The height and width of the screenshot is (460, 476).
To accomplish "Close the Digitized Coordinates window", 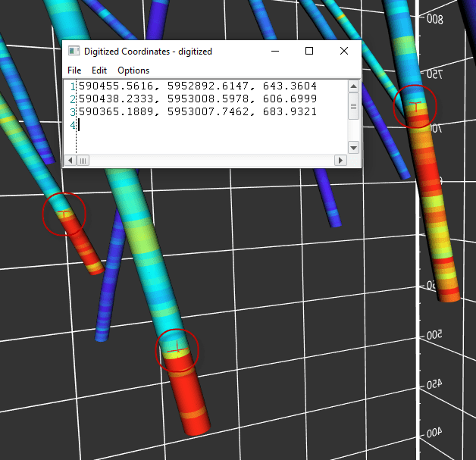I will point(344,51).
